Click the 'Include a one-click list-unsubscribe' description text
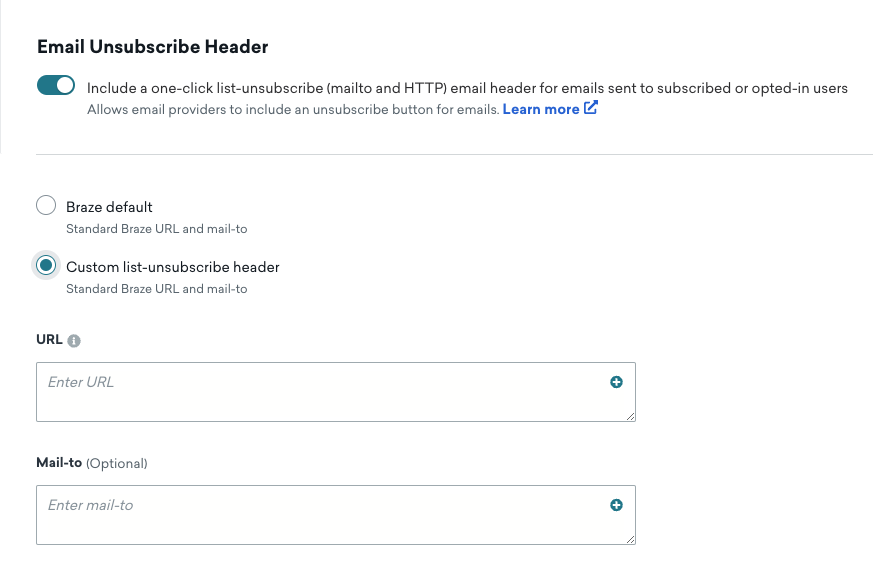Image resolution: width=873 pixels, height=583 pixels. pos(467,89)
